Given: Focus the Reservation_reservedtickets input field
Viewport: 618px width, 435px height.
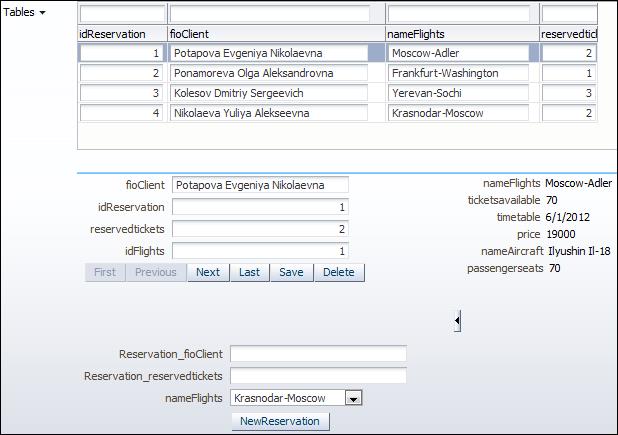Looking at the screenshot, I should click(318, 376).
